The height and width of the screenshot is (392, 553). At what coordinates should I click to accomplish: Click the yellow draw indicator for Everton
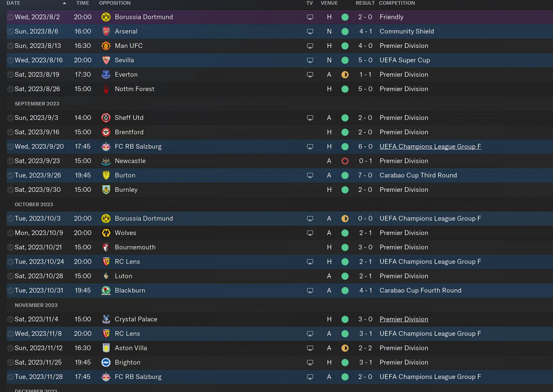click(x=345, y=74)
